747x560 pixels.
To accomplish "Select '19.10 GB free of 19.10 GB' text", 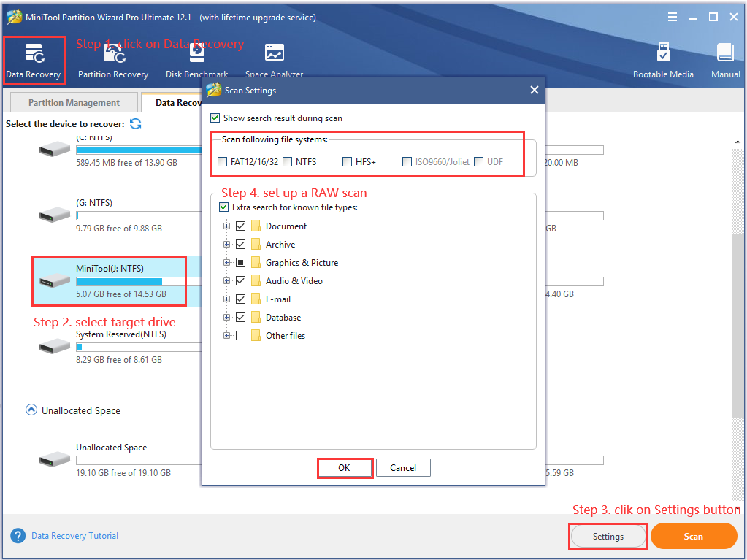I will [123, 473].
